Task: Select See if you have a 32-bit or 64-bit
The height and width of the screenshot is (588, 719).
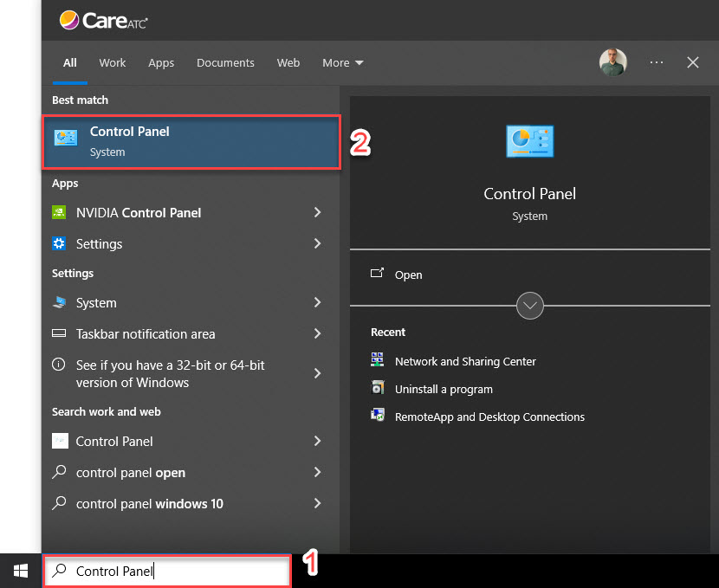Action: [170, 373]
